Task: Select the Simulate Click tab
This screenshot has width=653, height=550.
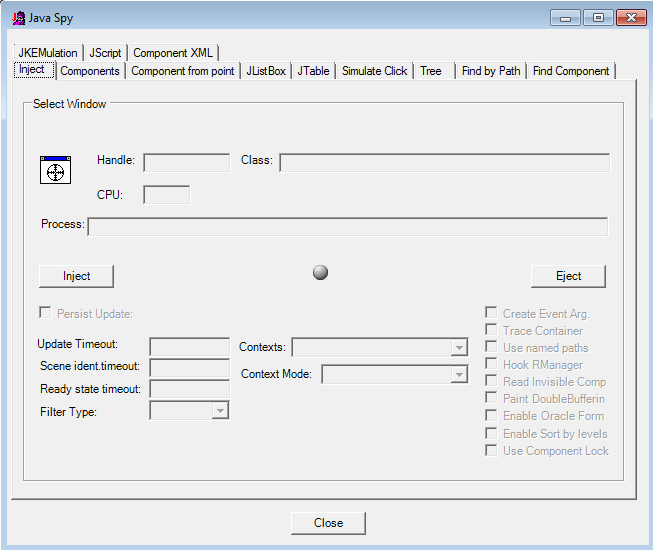Action: click(374, 71)
